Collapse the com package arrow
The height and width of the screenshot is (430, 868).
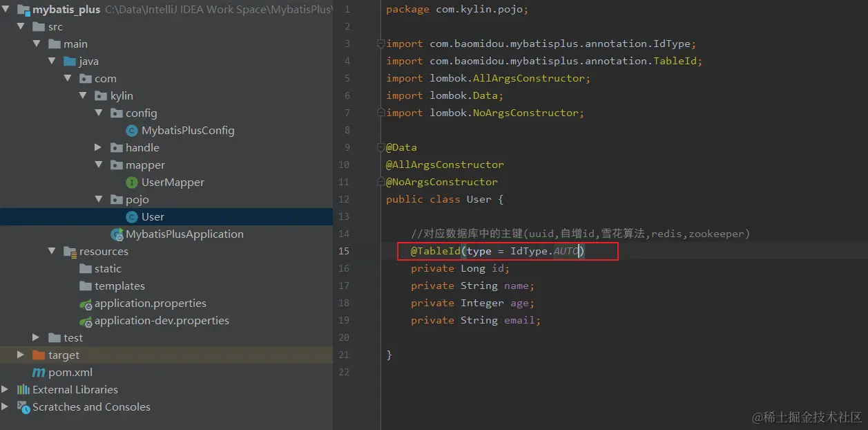68,79
